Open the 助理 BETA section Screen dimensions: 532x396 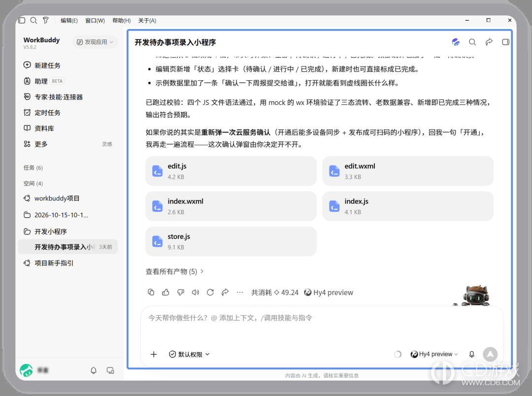coord(43,81)
